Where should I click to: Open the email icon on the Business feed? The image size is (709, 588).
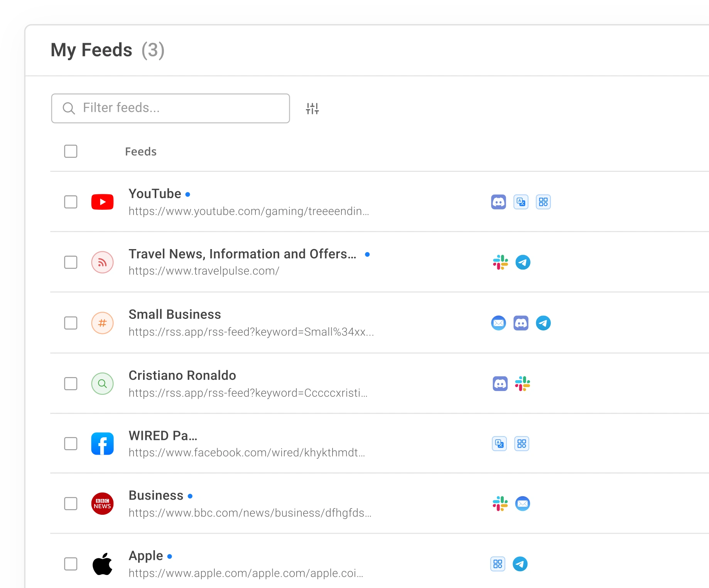pos(523,504)
